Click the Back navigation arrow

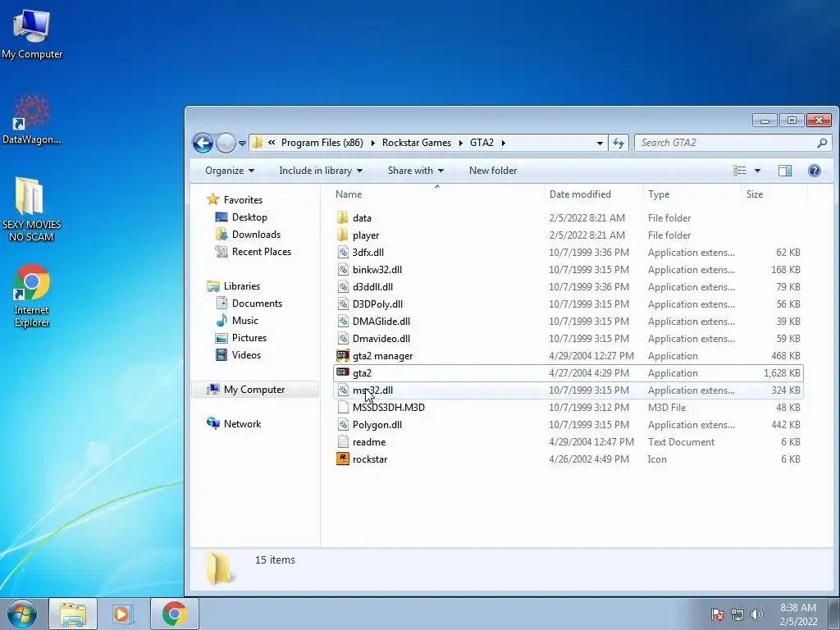(x=203, y=143)
